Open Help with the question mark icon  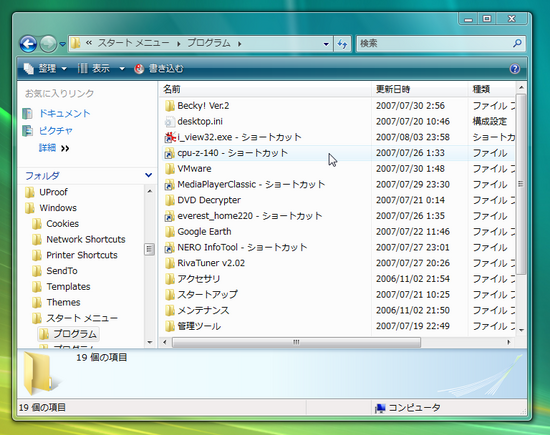[x=515, y=68]
